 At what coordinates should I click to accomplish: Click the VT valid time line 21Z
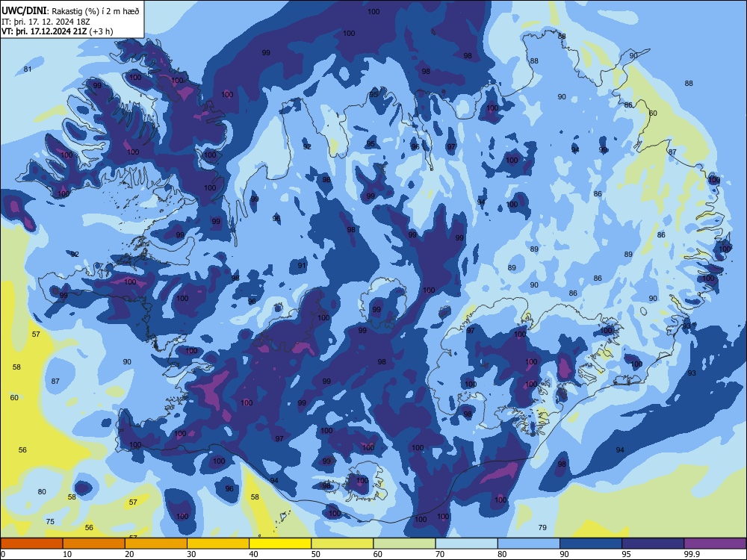(x=58, y=31)
